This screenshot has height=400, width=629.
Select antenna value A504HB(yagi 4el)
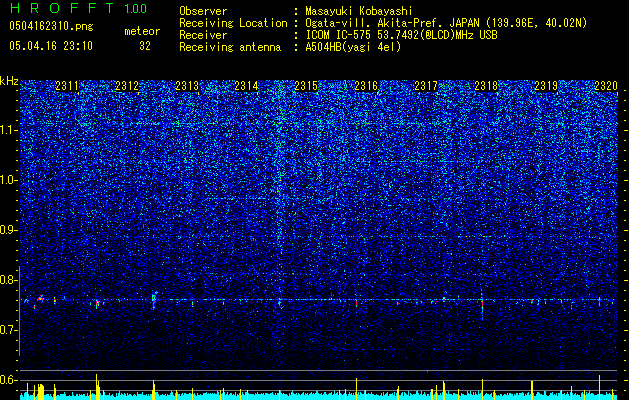tap(353, 47)
